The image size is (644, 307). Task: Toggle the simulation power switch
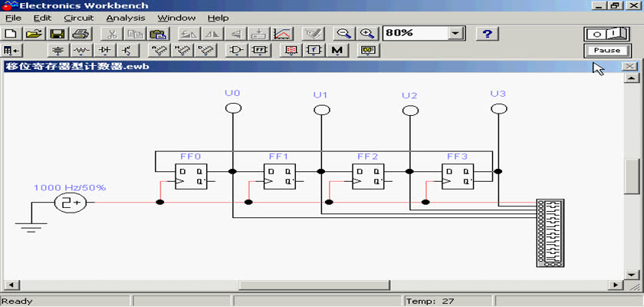point(606,34)
